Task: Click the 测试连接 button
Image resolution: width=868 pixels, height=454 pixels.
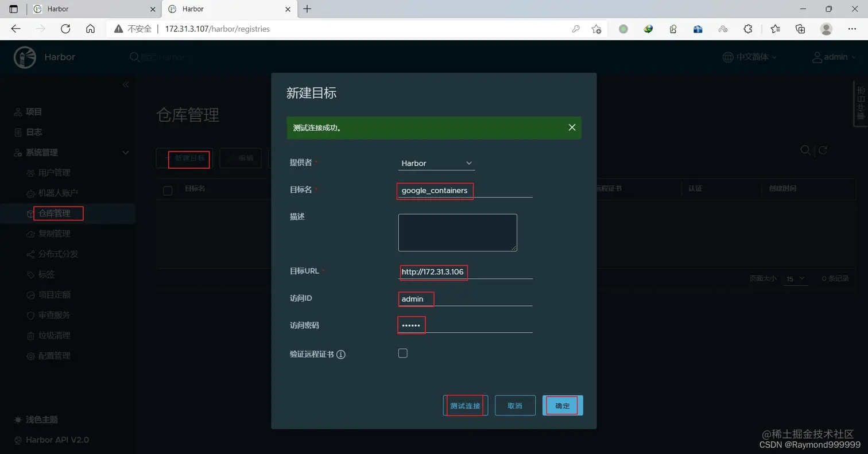Action: click(465, 405)
